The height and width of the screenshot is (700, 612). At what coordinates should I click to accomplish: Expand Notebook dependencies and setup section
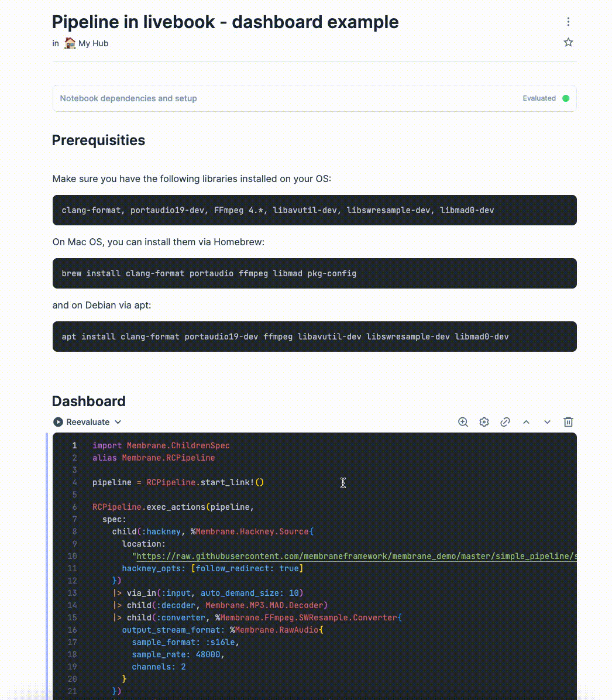point(129,98)
